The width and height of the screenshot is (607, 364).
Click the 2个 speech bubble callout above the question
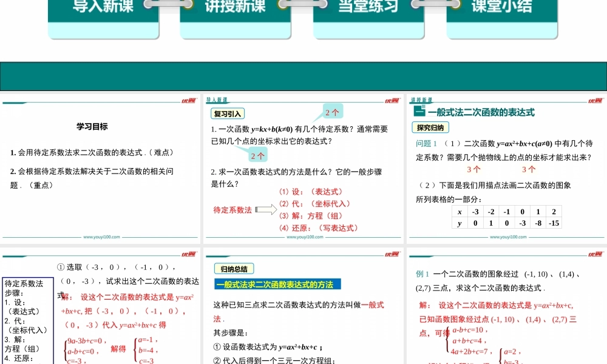point(333,112)
